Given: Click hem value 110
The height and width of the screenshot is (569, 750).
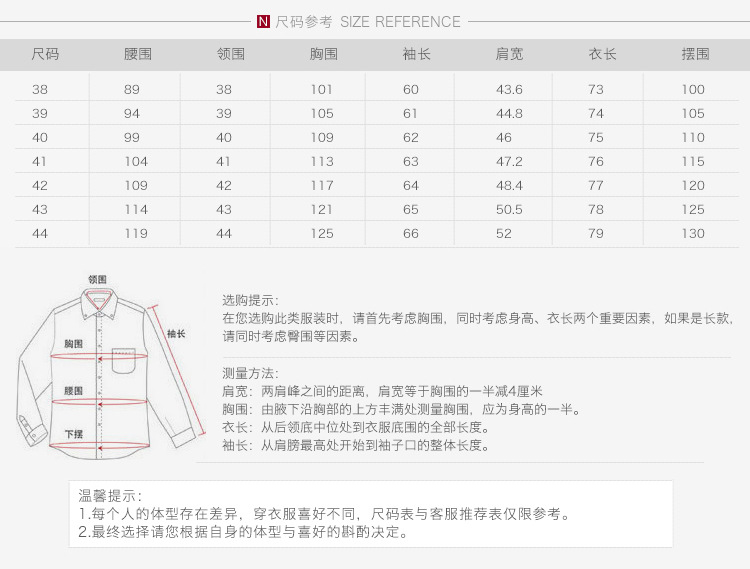Looking at the screenshot, I should [x=693, y=137].
